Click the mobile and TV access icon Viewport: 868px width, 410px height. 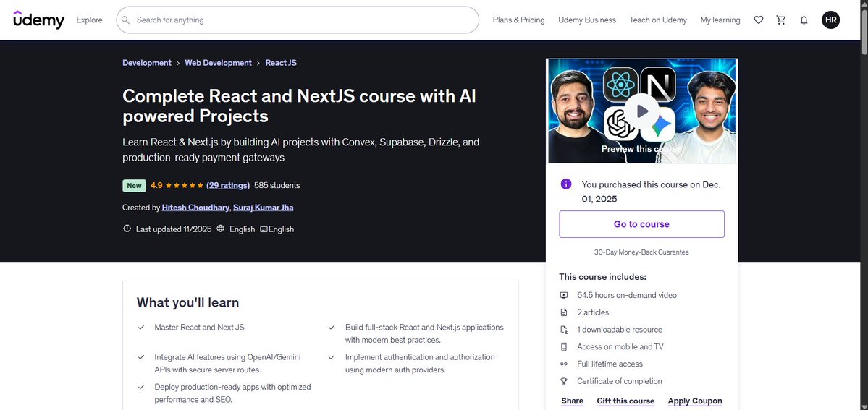coord(563,347)
